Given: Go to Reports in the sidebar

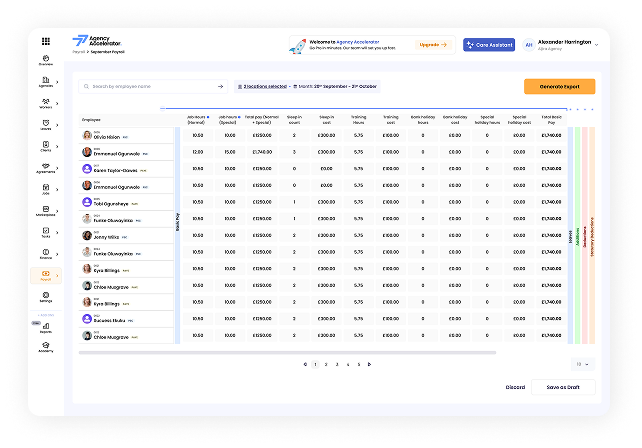Looking at the screenshot, I should [46, 328].
